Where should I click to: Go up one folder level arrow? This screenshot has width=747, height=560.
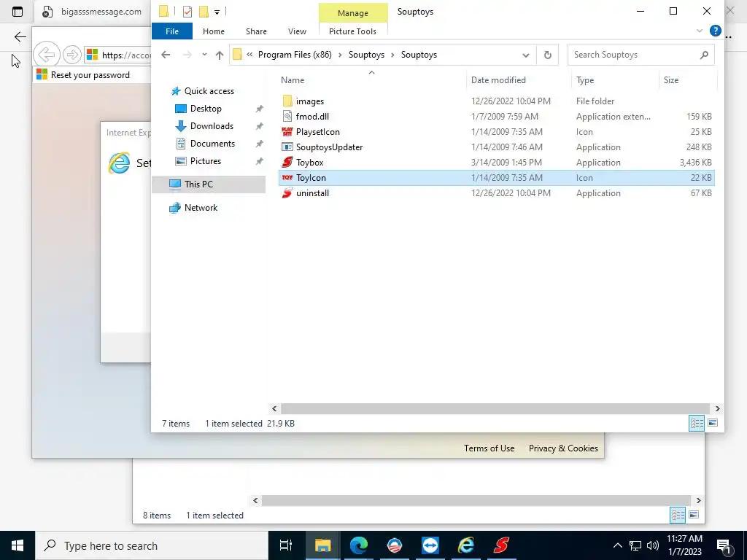220,55
